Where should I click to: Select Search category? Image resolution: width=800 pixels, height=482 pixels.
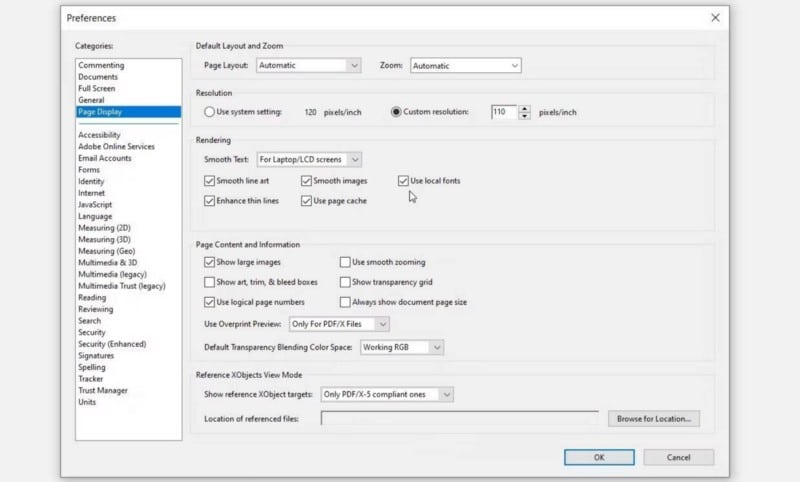(x=89, y=321)
